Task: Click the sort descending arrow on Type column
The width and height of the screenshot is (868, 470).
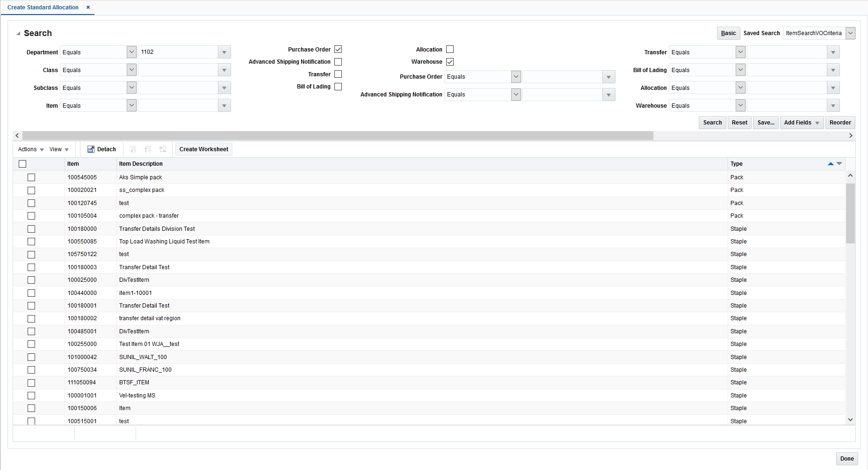Action: [839, 164]
